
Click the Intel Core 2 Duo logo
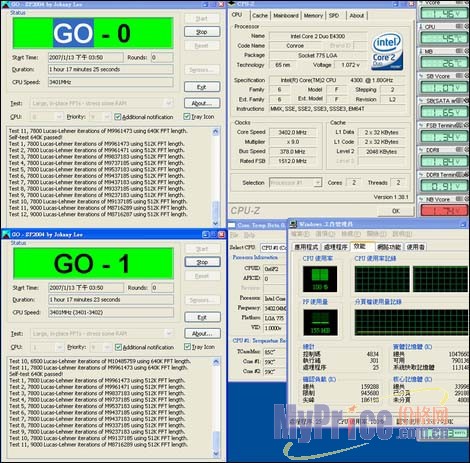(387, 51)
